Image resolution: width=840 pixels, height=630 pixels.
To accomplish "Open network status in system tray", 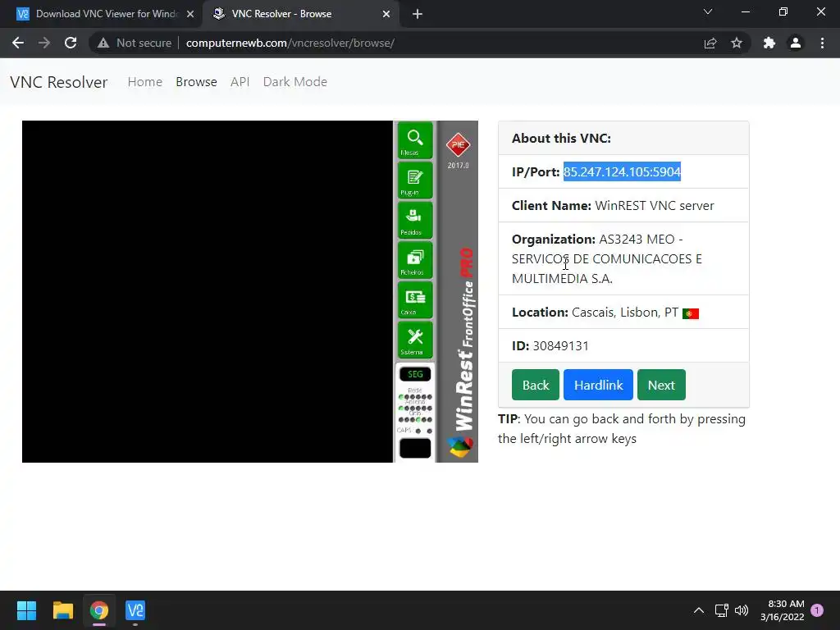I will click(721, 610).
